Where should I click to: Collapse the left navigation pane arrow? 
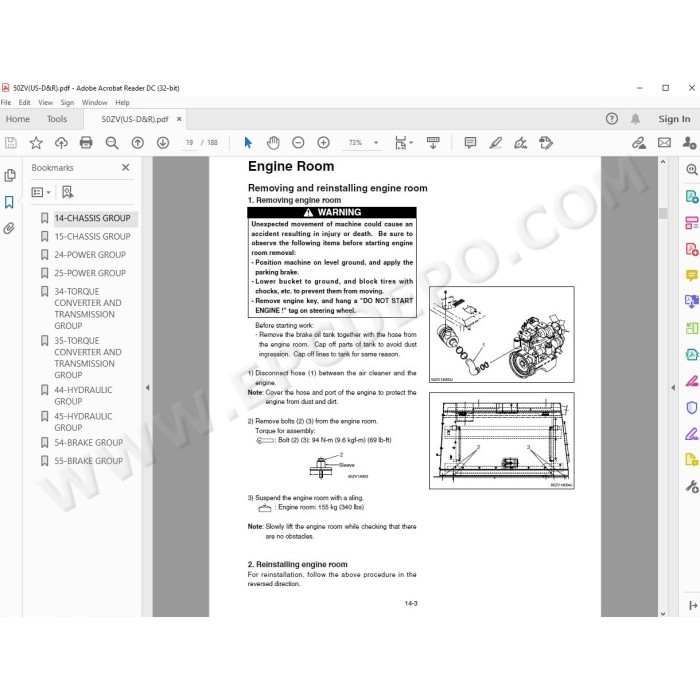point(147,388)
